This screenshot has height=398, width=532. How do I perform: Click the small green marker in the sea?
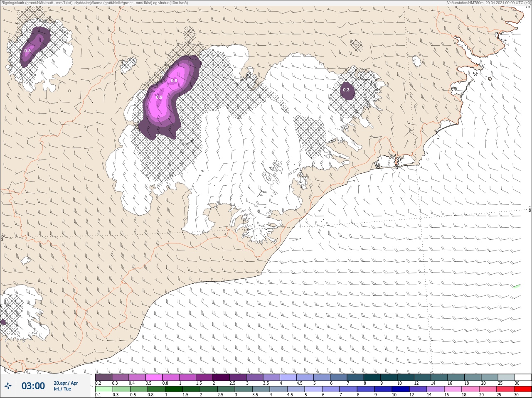[516, 286]
